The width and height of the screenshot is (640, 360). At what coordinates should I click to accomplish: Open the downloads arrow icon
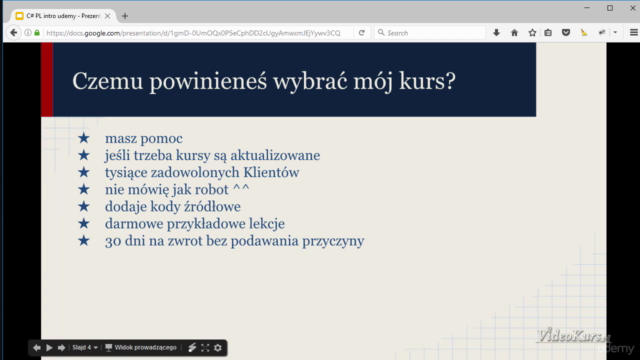(496, 33)
